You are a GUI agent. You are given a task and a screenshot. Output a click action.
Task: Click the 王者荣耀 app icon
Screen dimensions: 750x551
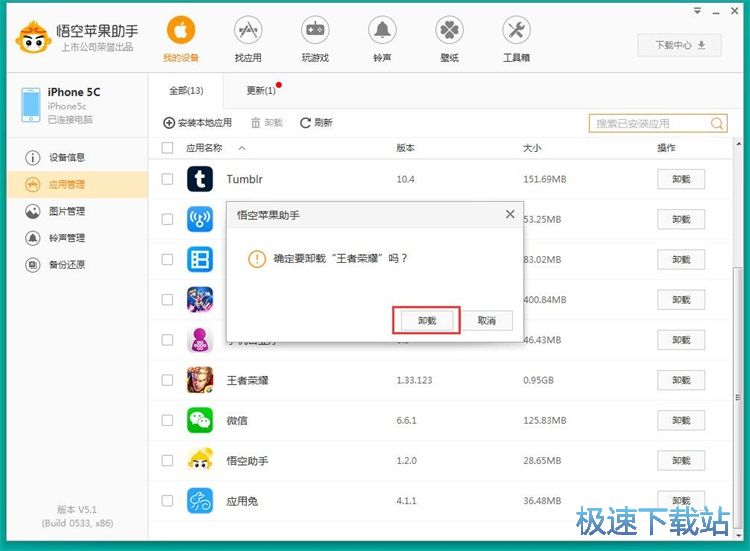coord(200,380)
